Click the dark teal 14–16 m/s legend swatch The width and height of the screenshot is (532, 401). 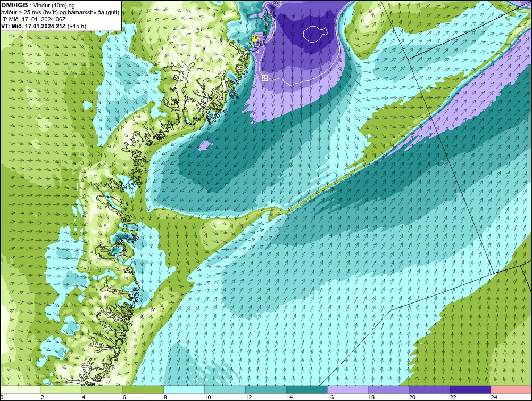coord(307,389)
